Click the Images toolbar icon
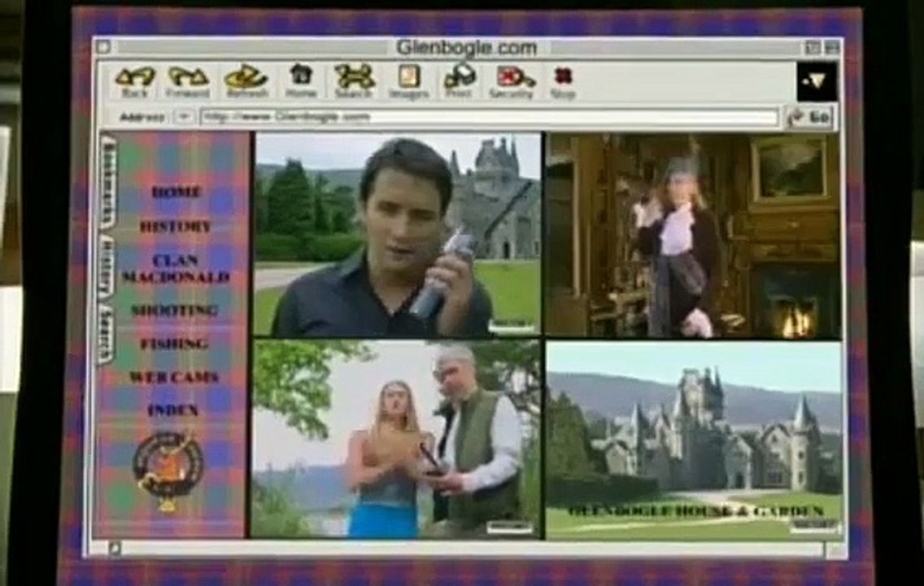Screen dimensions: 924x586 tap(408, 82)
